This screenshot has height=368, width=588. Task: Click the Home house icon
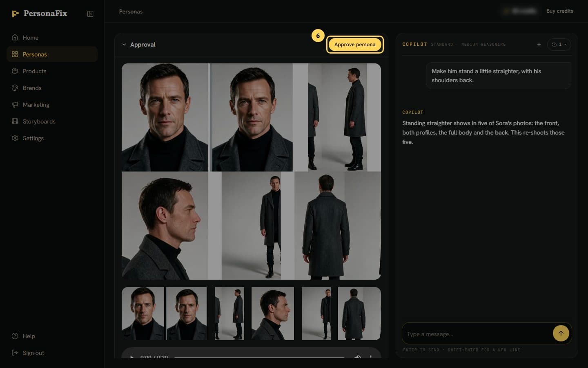point(15,38)
